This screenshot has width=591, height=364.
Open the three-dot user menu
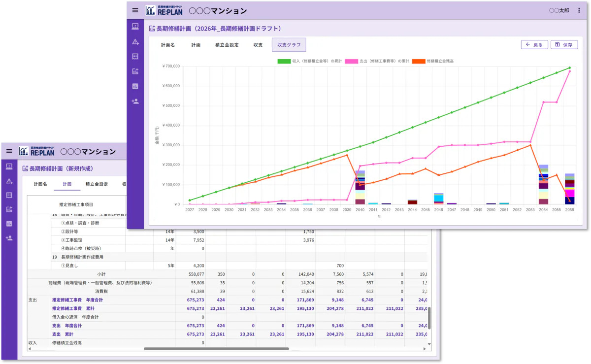tap(579, 10)
